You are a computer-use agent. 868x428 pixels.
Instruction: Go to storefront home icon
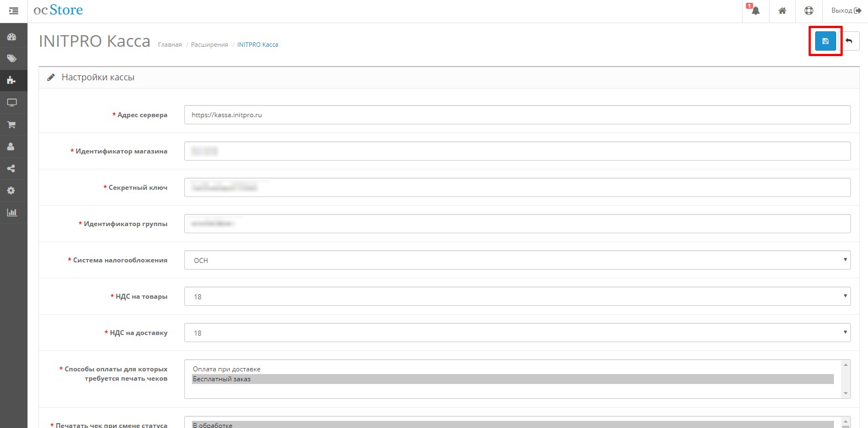(x=782, y=11)
